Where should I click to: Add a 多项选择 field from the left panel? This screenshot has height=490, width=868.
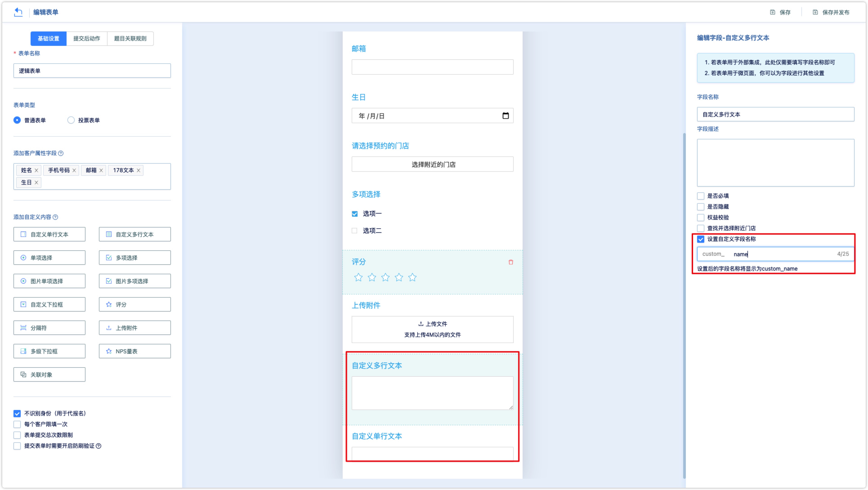pyautogui.click(x=135, y=258)
